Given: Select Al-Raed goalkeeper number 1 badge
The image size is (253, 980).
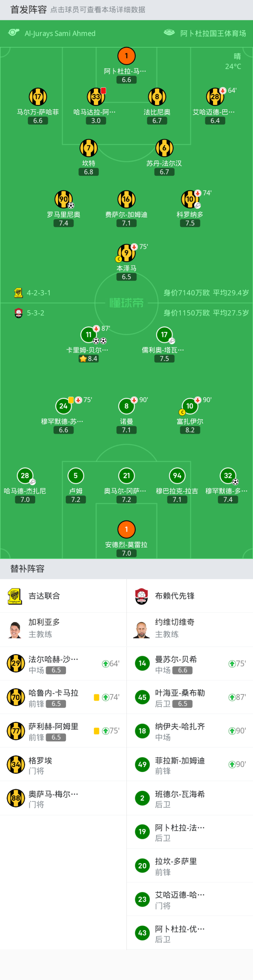Looking at the screenshot, I should click(x=126, y=529).
